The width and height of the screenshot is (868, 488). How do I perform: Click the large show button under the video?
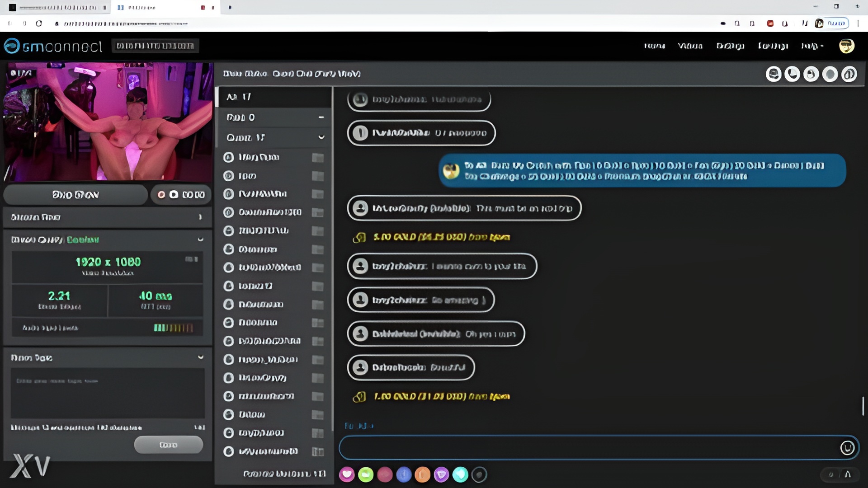pos(75,195)
